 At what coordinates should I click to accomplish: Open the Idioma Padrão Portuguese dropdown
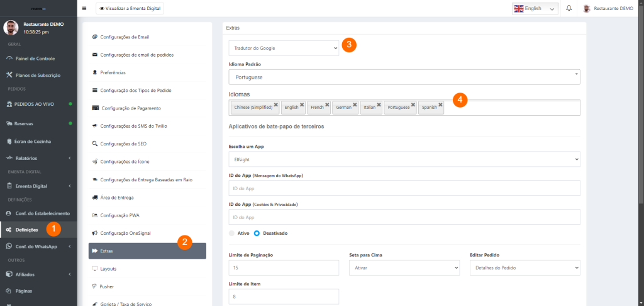point(404,77)
